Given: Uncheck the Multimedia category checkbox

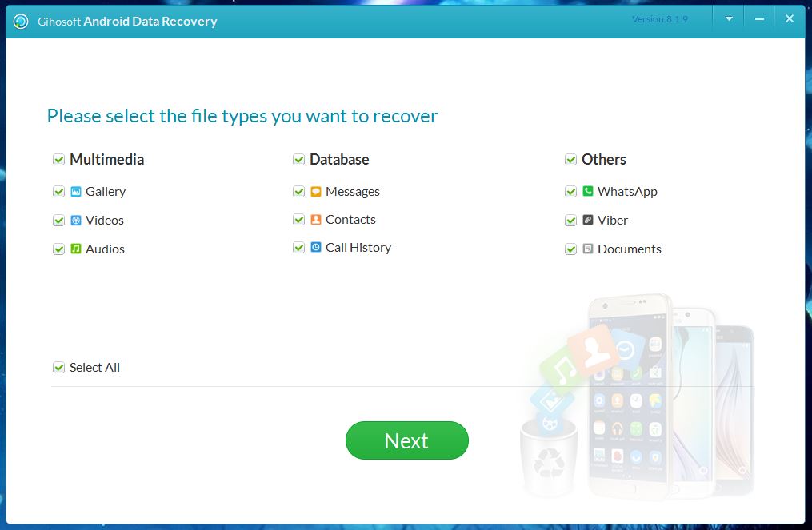Looking at the screenshot, I should (58, 159).
